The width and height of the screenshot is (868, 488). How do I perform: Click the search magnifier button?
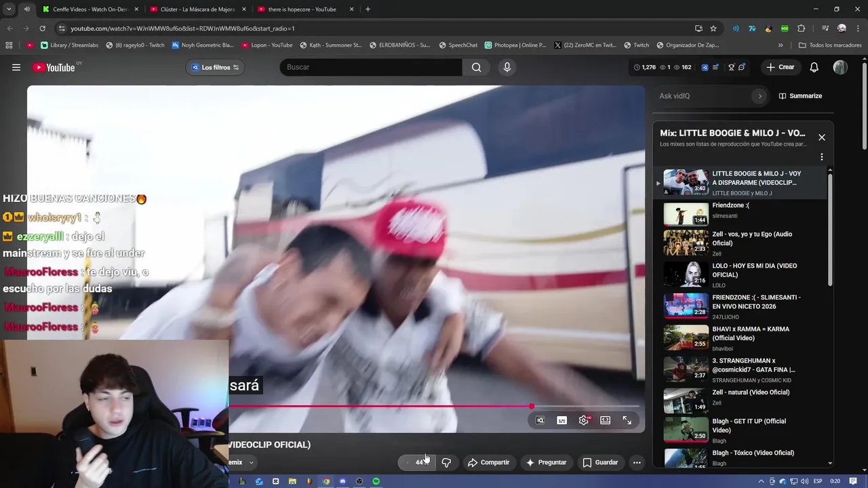point(476,67)
